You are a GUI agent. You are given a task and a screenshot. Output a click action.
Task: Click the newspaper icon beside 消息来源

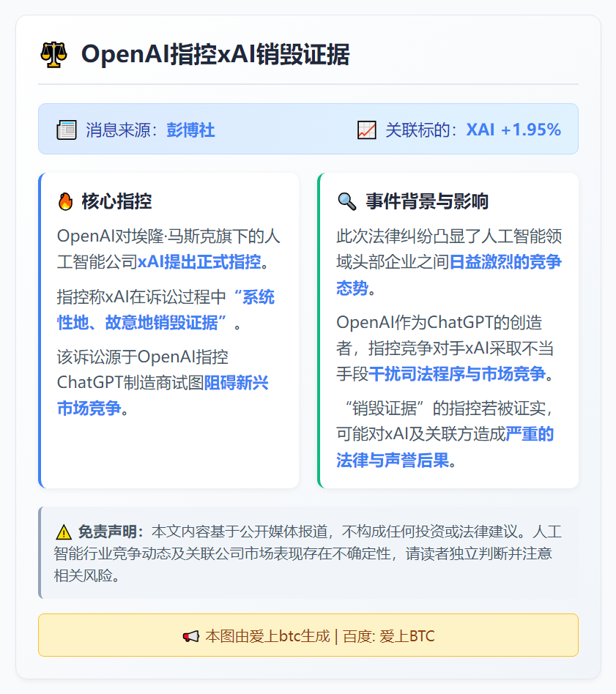[67, 130]
